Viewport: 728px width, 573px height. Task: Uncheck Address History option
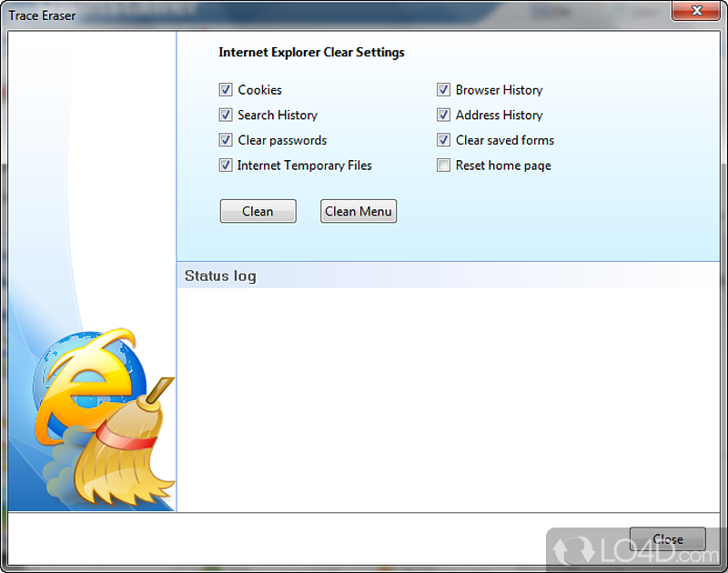tap(443, 115)
